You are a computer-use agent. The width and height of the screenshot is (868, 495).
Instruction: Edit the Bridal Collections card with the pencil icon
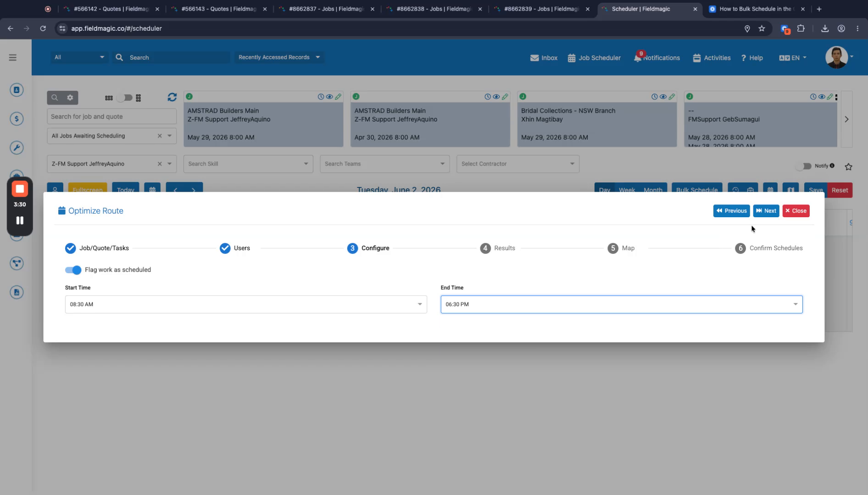672,97
